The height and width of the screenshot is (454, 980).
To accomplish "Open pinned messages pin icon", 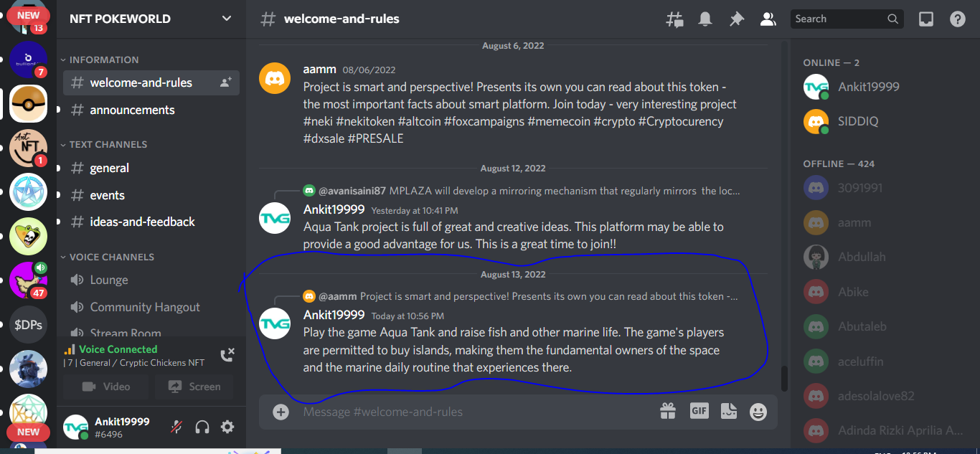I will pos(737,19).
